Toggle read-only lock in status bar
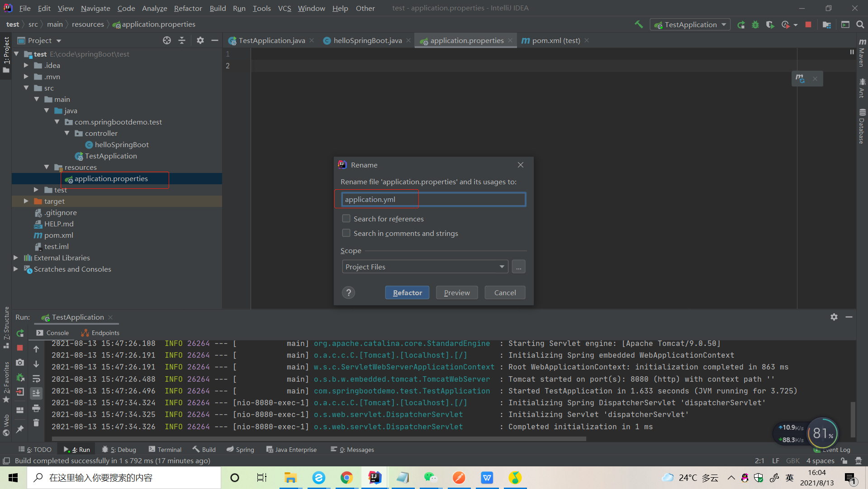The width and height of the screenshot is (868, 489). click(x=844, y=461)
